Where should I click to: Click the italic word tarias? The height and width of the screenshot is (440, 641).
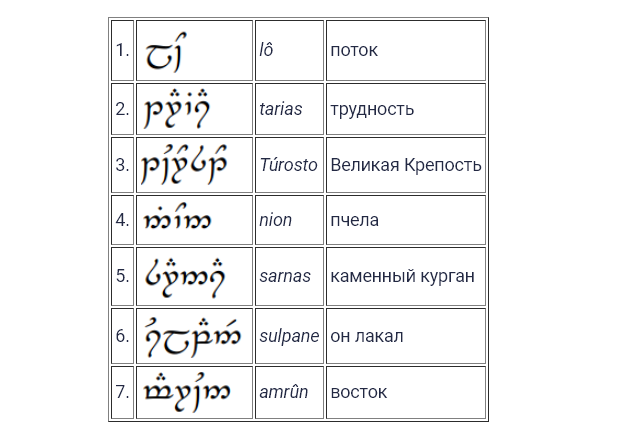pyautogui.click(x=281, y=109)
